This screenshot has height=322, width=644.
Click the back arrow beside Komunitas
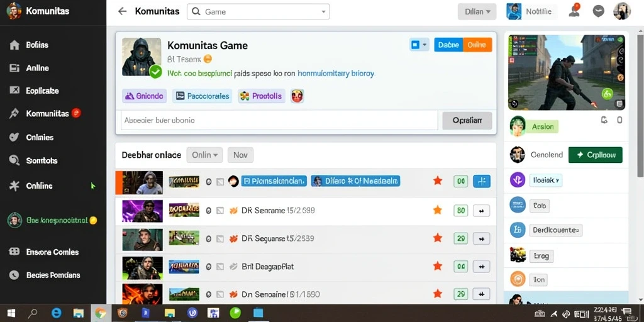122,11
